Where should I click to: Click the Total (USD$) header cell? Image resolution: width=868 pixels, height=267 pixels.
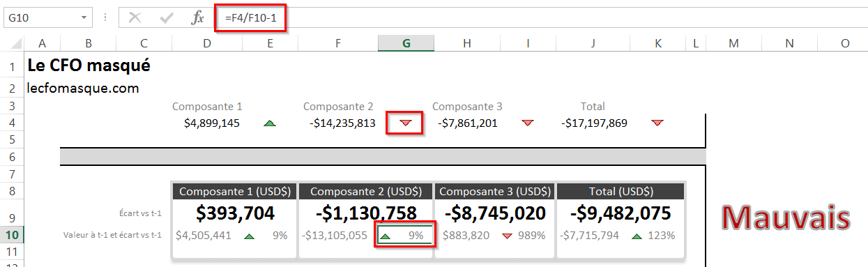pos(620,191)
